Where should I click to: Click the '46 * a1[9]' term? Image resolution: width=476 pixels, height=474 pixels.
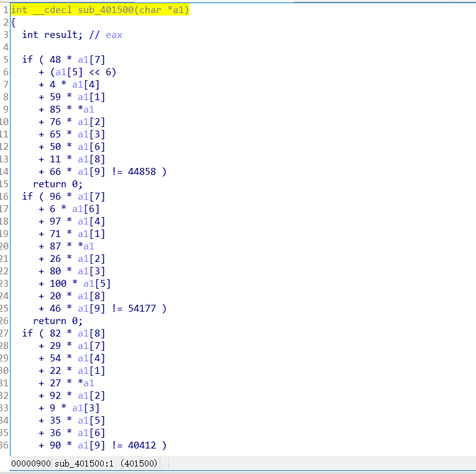78,309
